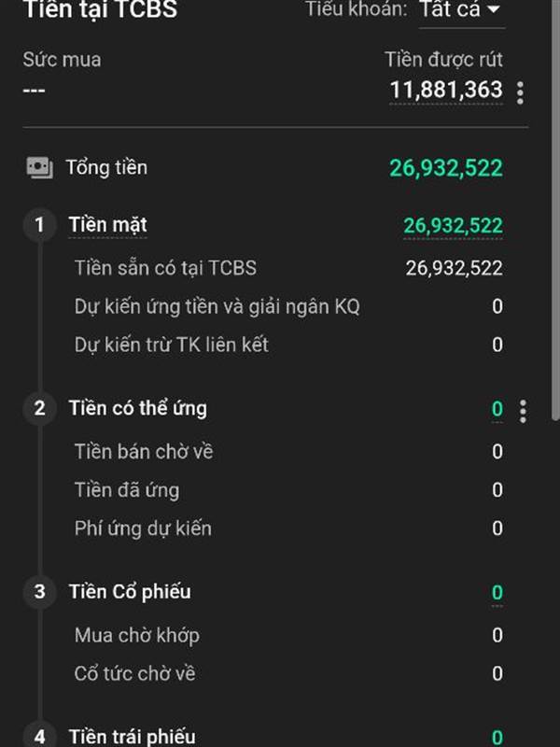Open the three-dot menu beside Tiền được rút
The image size is (560, 747).
click(520, 92)
